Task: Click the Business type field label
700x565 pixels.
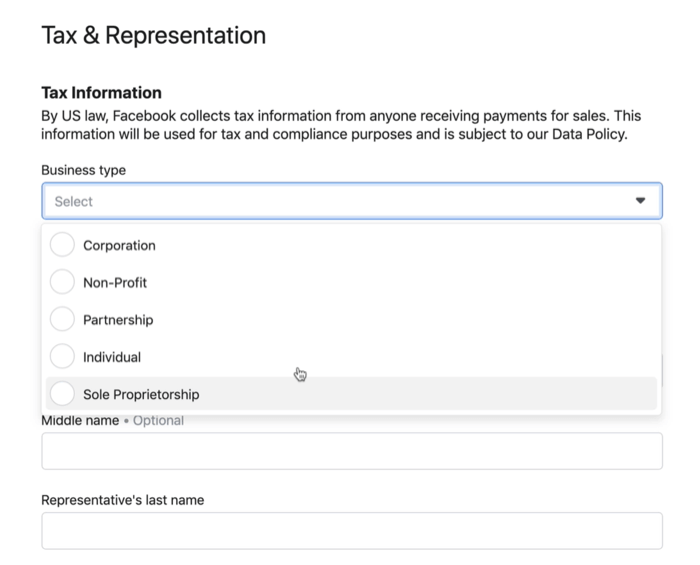Action: tap(83, 170)
